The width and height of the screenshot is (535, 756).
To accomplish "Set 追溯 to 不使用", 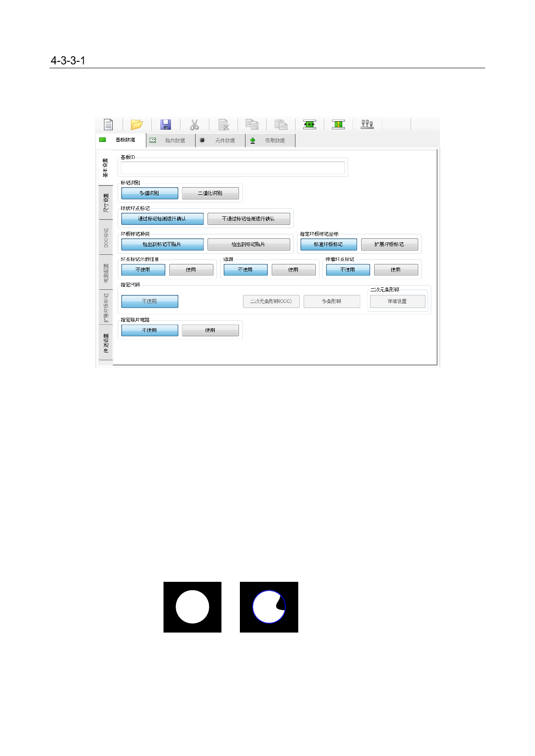I will pyautogui.click(x=245, y=270).
